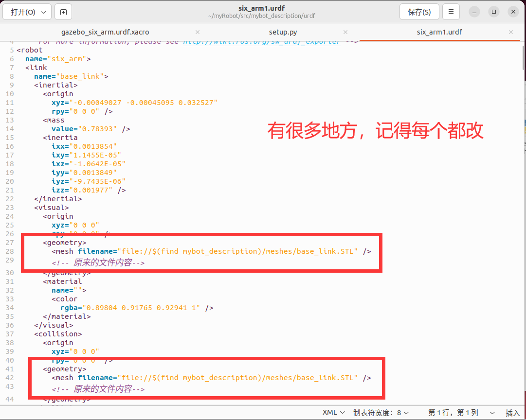The width and height of the screenshot is (526, 420).
Task: Save the file with 保存(S)
Action: click(419, 12)
